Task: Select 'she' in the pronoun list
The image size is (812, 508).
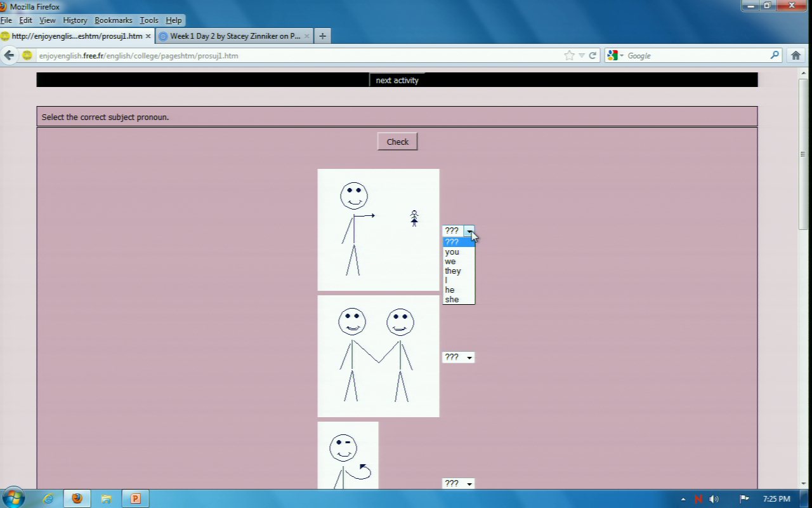Action: pos(452,300)
